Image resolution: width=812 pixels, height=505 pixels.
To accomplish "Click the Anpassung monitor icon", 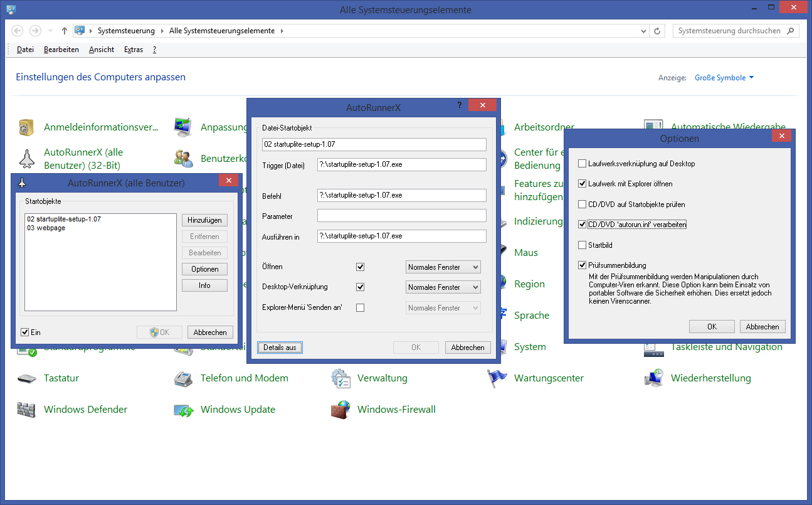I will point(183,127).
